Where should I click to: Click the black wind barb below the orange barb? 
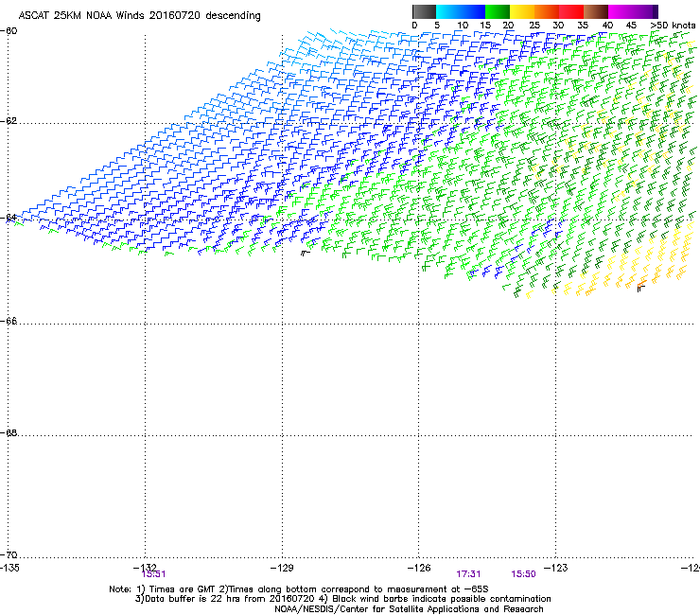click(641, 289)
